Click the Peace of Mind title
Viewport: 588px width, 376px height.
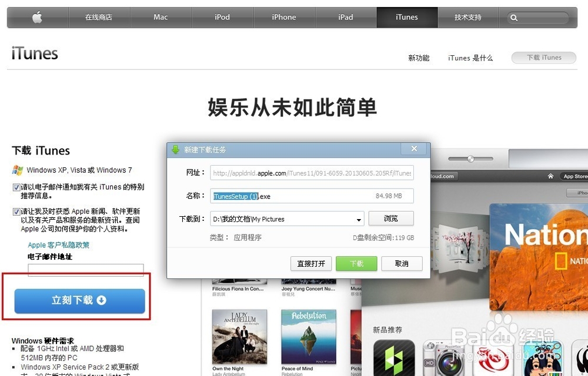298,369
